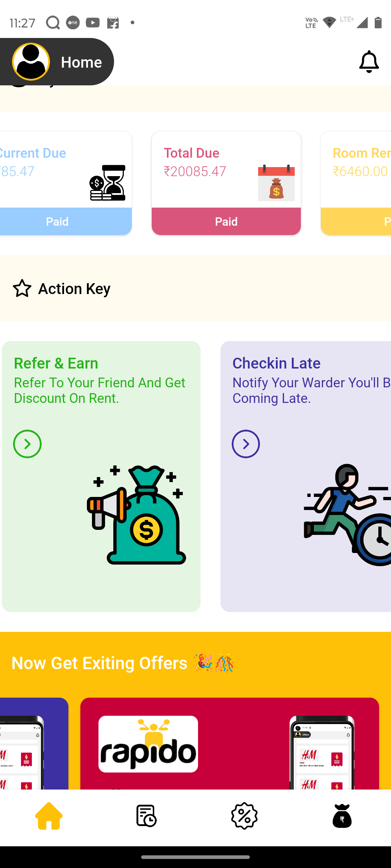Expand Checkin Late with purple arrow

246,444
